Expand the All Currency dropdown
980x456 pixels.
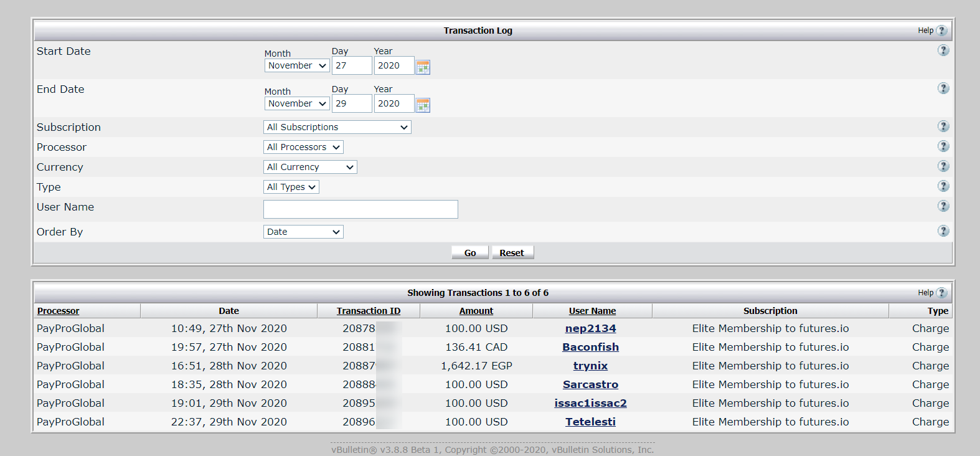coord(310,167)
